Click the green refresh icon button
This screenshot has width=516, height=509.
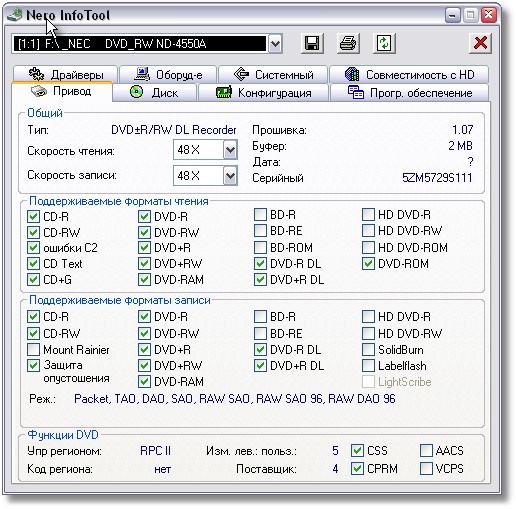[x=384, y=43]
